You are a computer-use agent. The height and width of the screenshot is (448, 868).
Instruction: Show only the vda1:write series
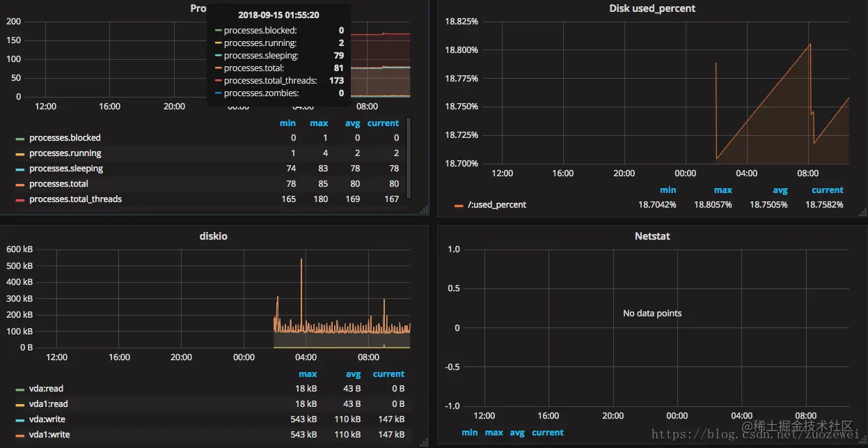49,435
